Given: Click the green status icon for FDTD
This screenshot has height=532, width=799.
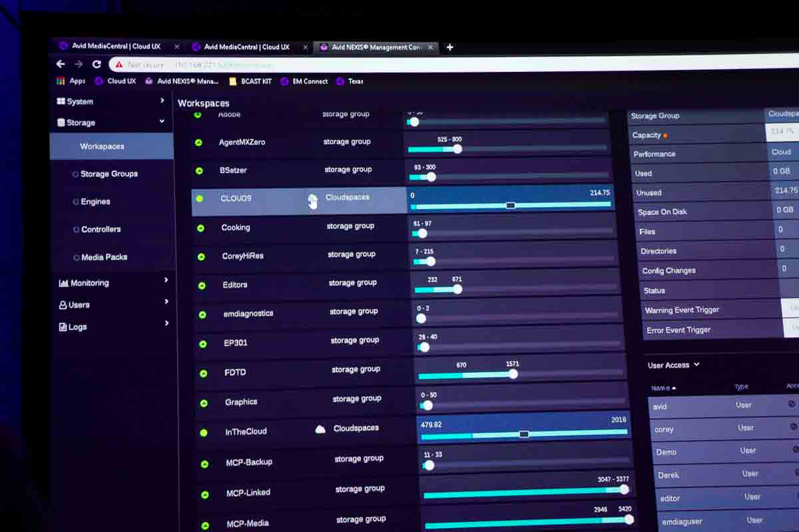Looking at the screenshot, I should [204, 373].
